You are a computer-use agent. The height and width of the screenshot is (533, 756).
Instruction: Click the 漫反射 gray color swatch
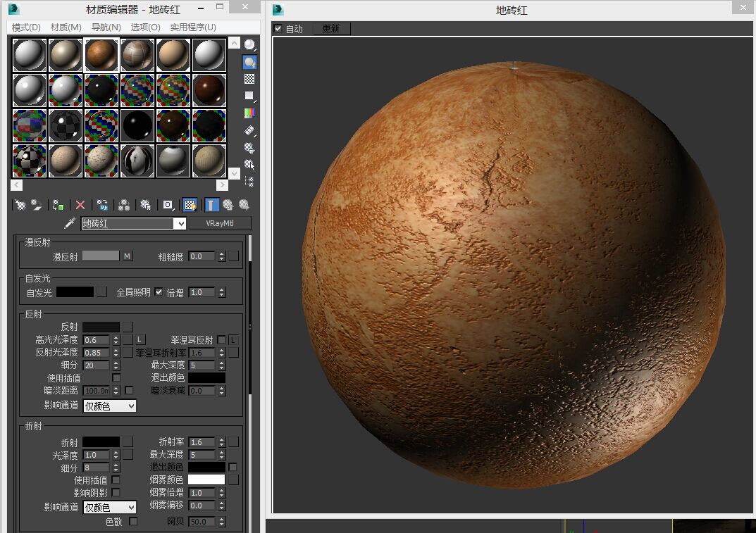coord(101,256)
